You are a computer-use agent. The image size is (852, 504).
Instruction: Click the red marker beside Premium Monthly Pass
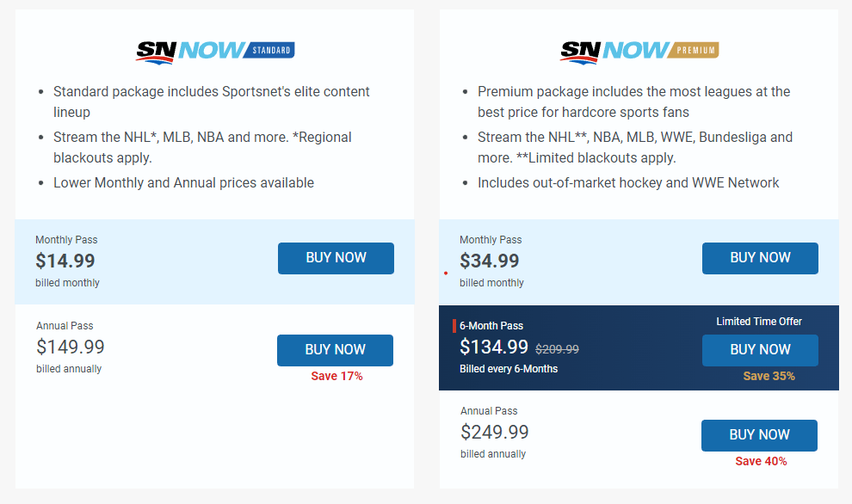[446, 273]
